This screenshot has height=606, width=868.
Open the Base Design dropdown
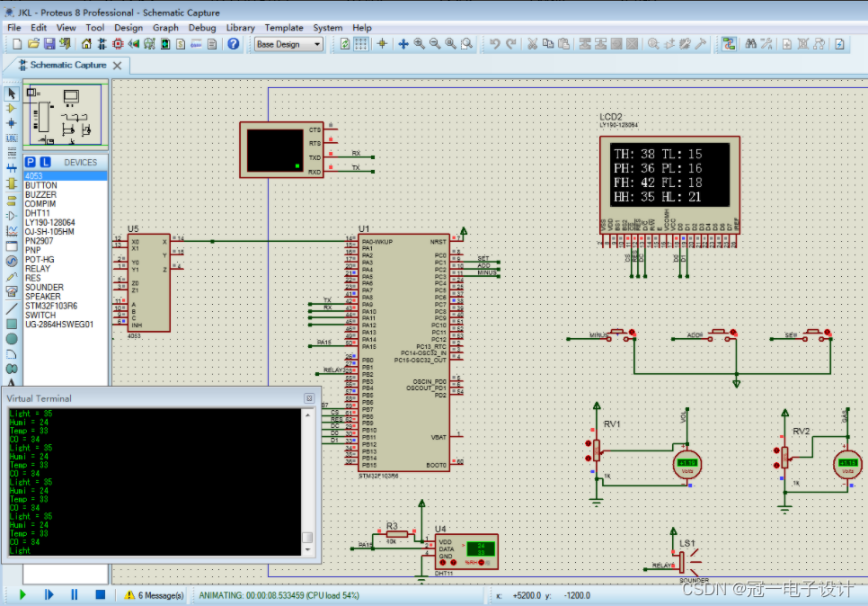pyautogui.click(x=288, y=44)
